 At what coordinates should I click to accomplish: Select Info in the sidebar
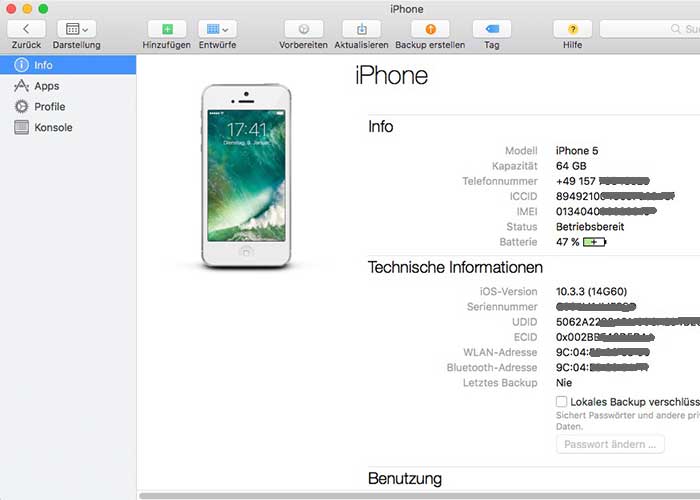click(x=68, y=65)
